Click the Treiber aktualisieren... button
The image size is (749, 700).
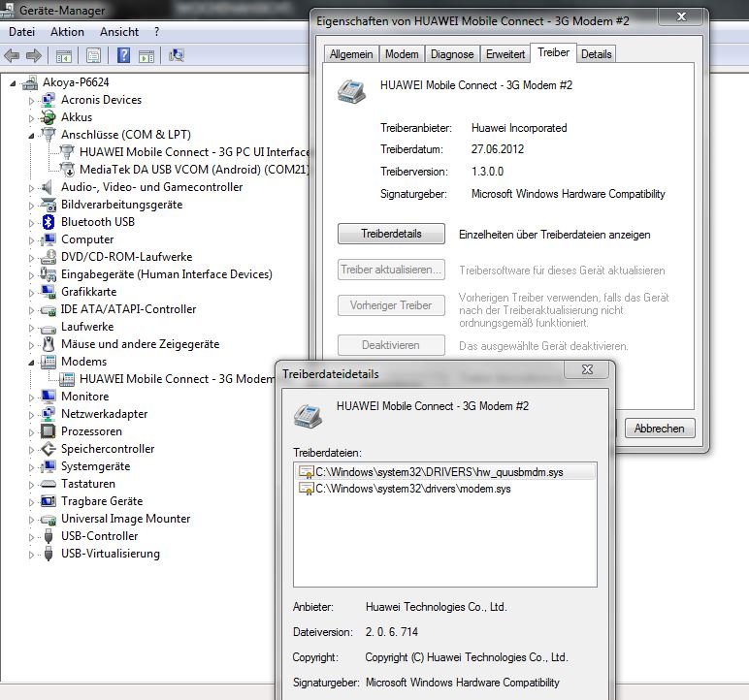click(x=391, y=270)
